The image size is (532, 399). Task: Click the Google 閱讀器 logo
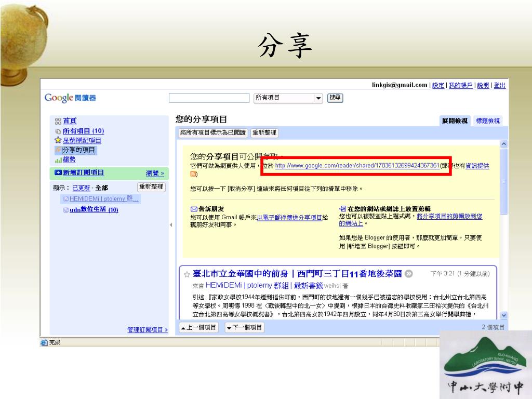[70, 98]
